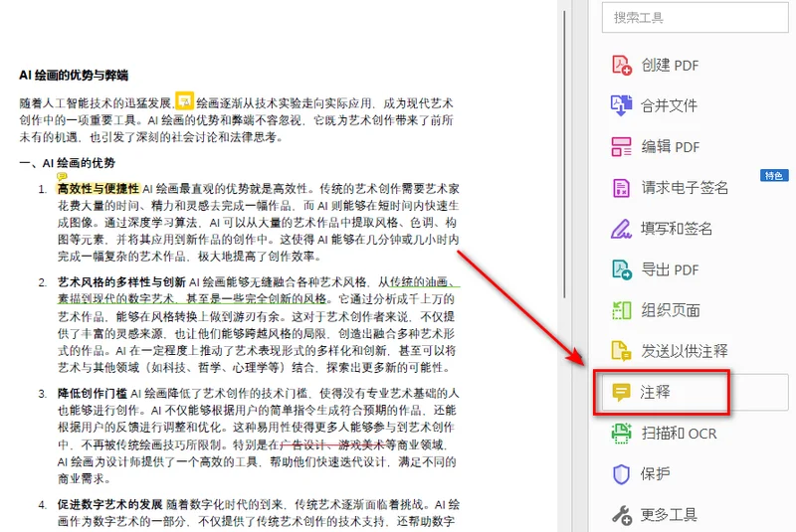
Task: Click the bold text 降低创作门槛
Action: pyautogui.click(x=92, y=393)
